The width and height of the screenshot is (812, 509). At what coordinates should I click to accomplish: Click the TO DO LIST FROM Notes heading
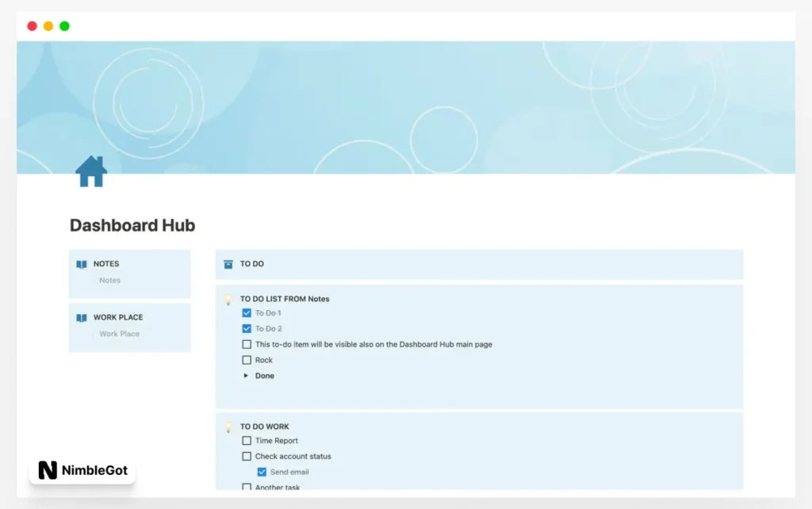click(x=285, y=299)
